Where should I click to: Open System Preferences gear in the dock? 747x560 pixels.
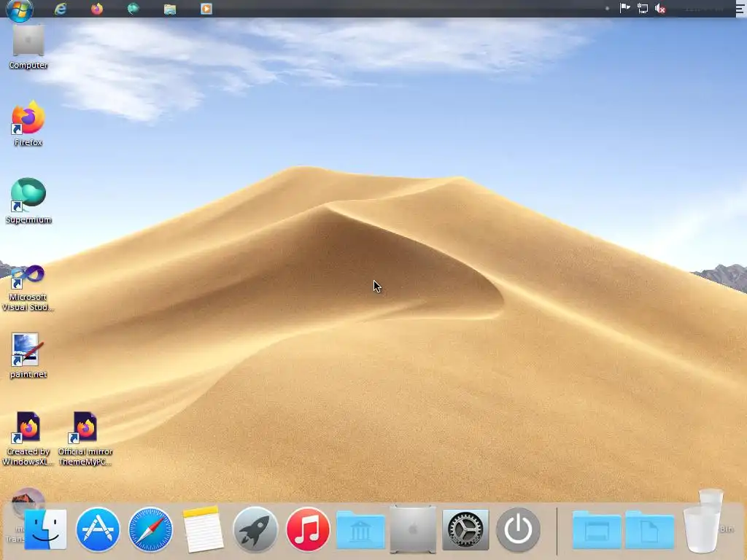tap(465, 529)
